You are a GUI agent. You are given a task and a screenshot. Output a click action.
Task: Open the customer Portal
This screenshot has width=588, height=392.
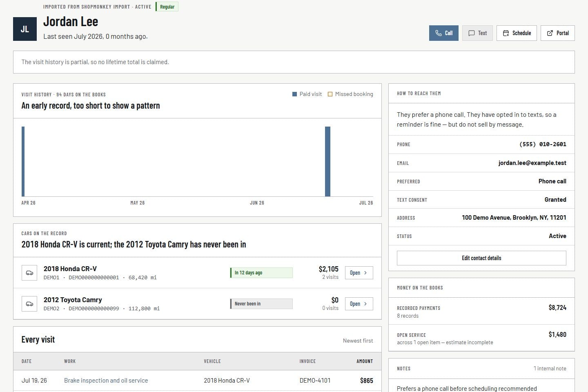click(557, 33)
